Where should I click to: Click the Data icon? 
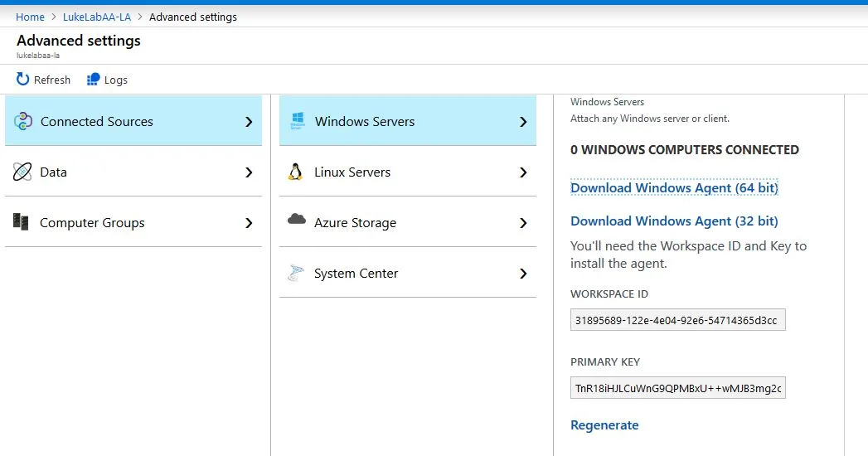(22, 172)
